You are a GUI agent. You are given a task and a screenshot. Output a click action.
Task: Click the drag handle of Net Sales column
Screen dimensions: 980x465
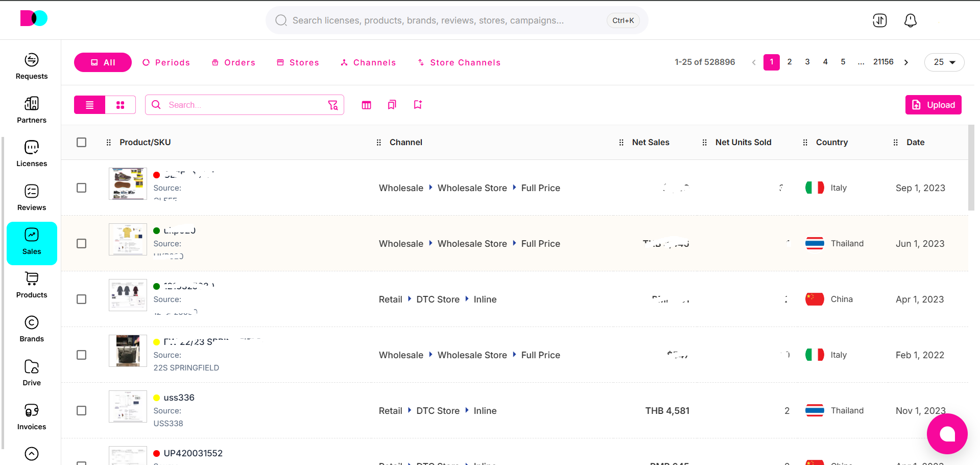click(621, 143)
